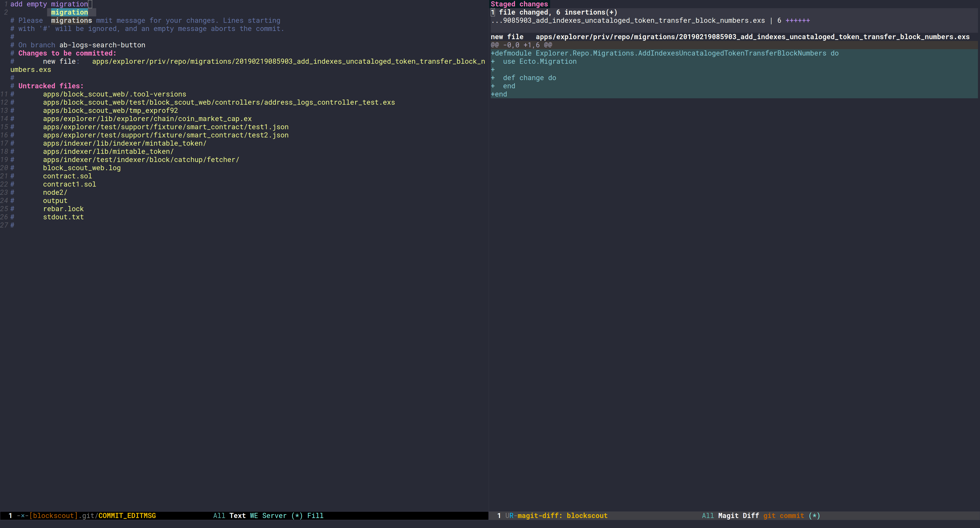
Task: Click the commit message line 'add empty migration'
Action: (49, 4)
